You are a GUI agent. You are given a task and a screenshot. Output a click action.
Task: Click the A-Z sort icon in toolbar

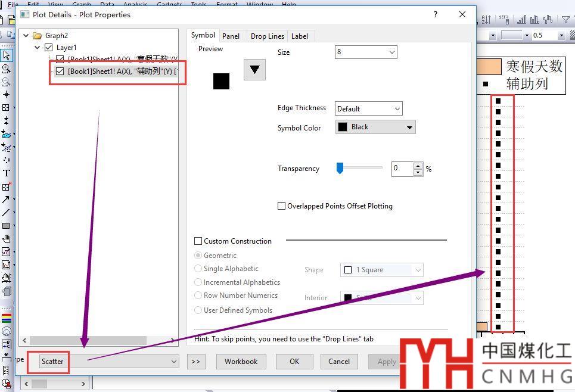pos(486,20)
